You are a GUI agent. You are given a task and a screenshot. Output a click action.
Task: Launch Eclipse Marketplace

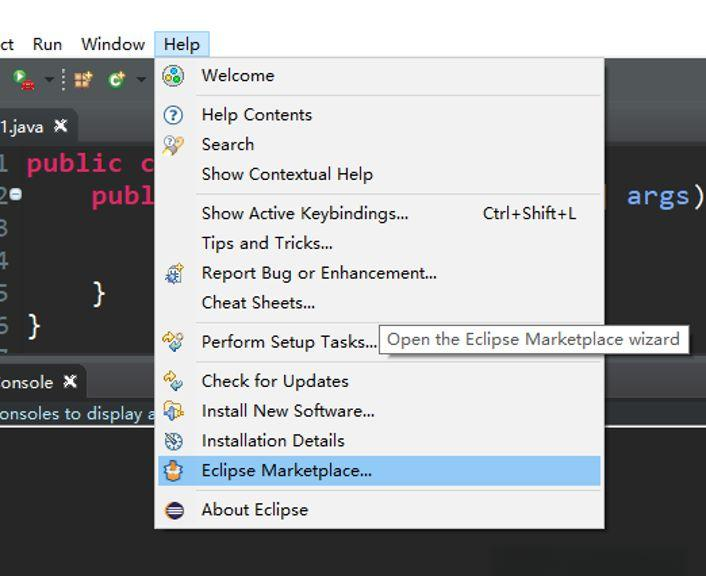379,471
